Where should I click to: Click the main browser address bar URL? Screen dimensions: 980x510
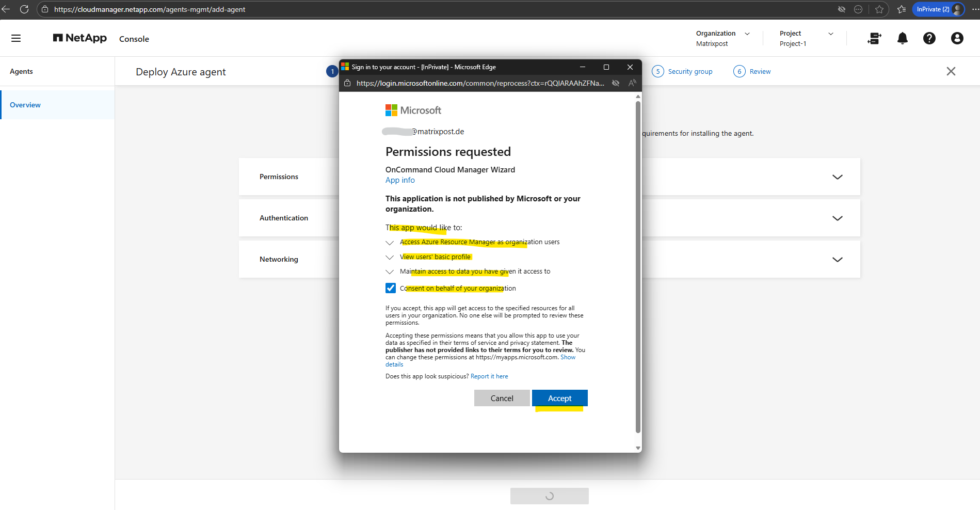click(150, 9)
